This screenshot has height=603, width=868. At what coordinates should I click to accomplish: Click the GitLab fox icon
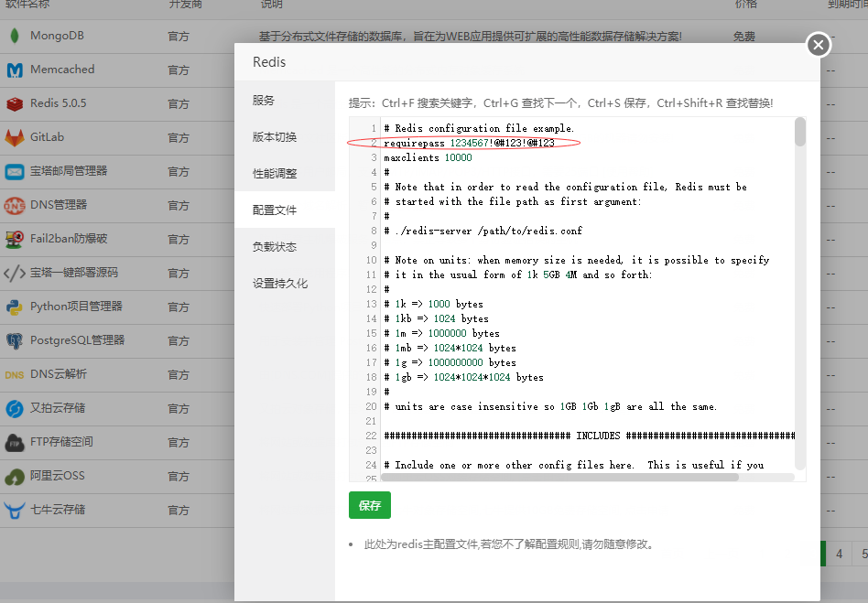click(15, 137)
